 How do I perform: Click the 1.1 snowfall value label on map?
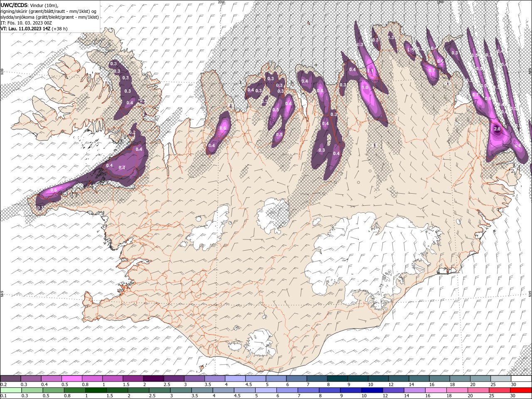(371, 71)
